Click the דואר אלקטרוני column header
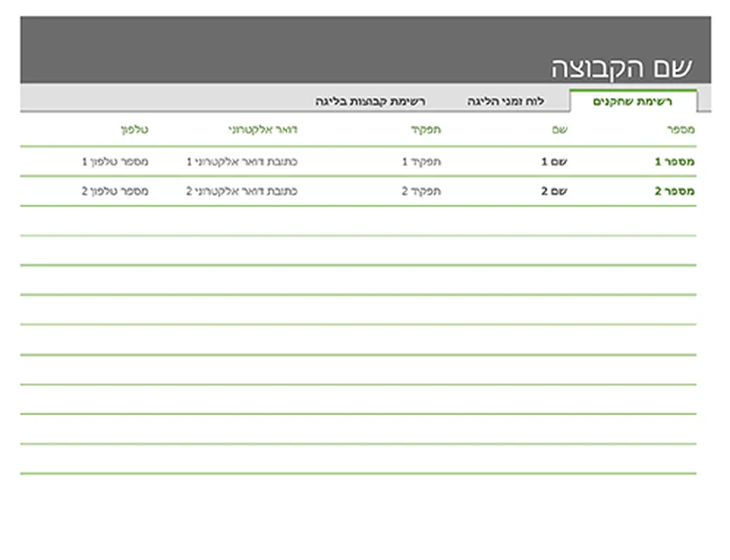This screenshot has height=560, width=730. point(263,129)
